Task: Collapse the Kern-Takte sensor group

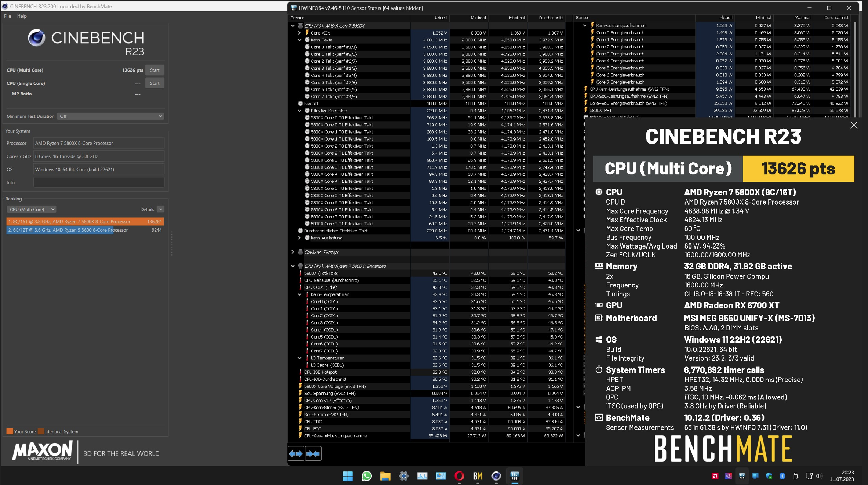Action: (x=299, y=40)
